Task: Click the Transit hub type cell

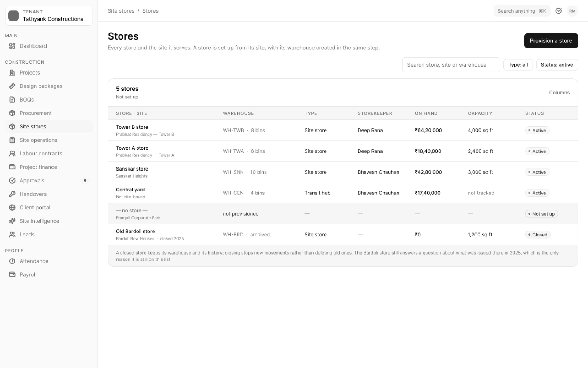Action: pos(318,193)
